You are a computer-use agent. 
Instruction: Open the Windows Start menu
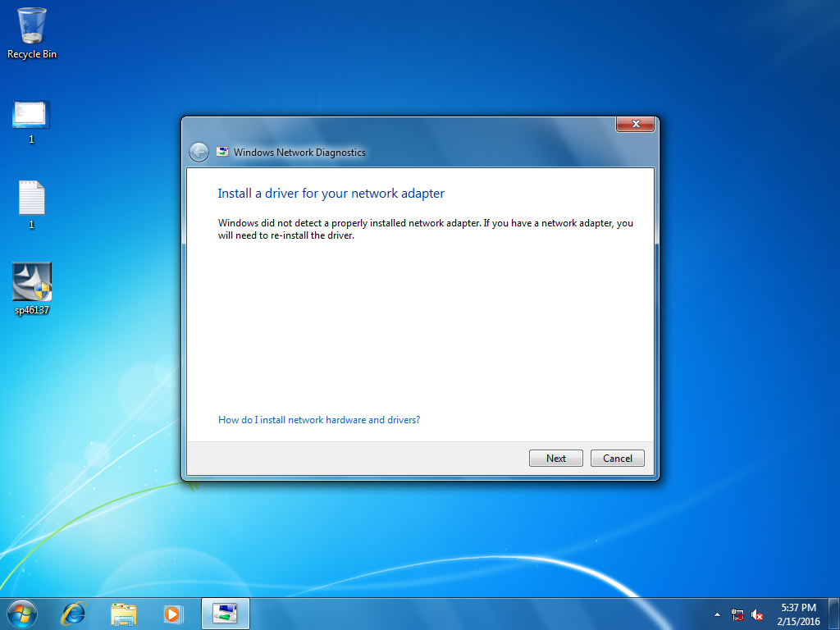pos(22,614)
